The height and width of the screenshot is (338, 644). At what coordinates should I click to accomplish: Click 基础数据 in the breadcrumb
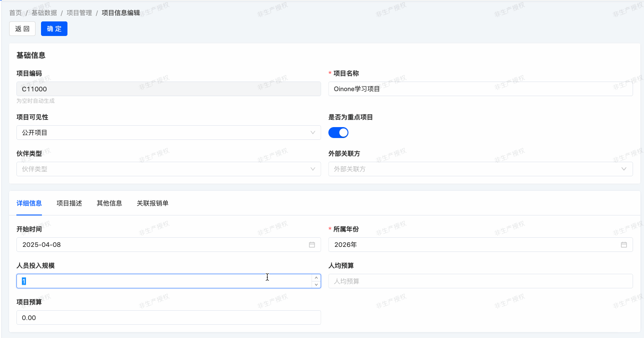[44, 13]
